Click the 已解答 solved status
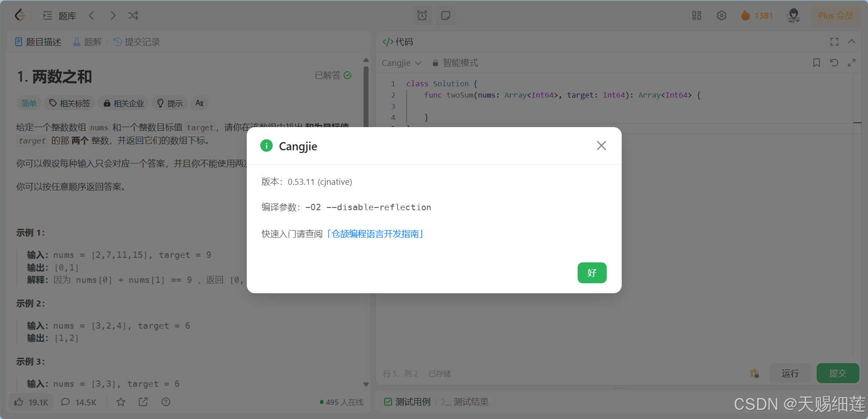This screenshot has width=868, height=419. click(333, 75)
